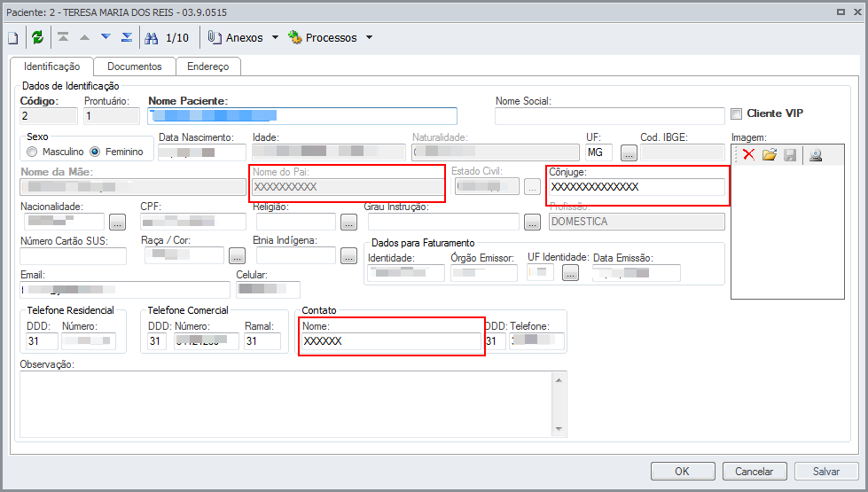Enable the Cliente VIP checkbox
868x492 pixels.
point(736,113)
